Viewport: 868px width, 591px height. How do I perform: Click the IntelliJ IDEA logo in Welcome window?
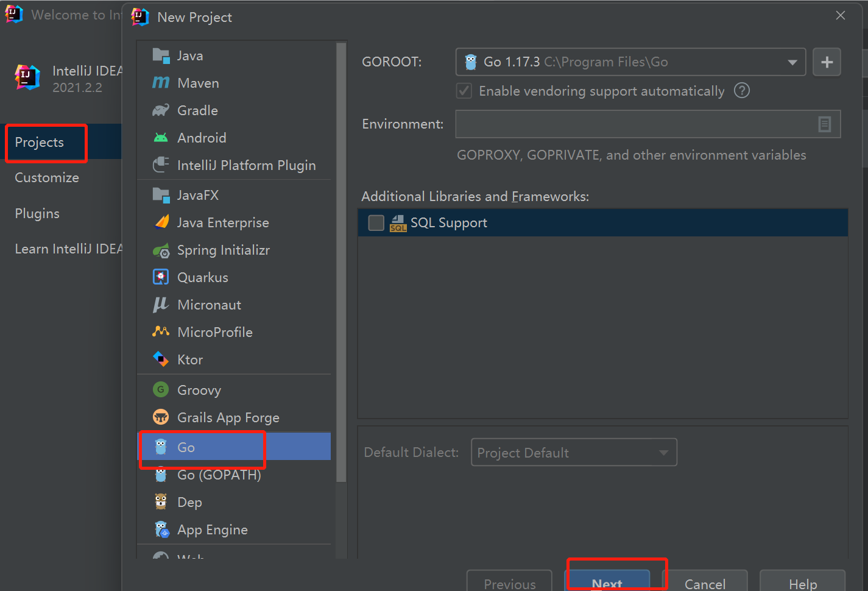pos(27,77)
